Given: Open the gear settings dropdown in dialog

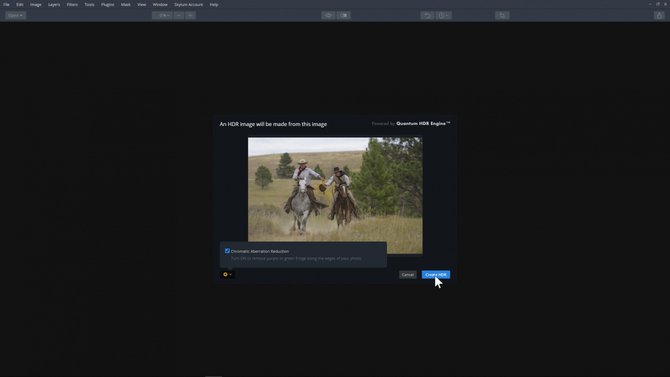Looking at the screenshot, I should coord(227,274).
